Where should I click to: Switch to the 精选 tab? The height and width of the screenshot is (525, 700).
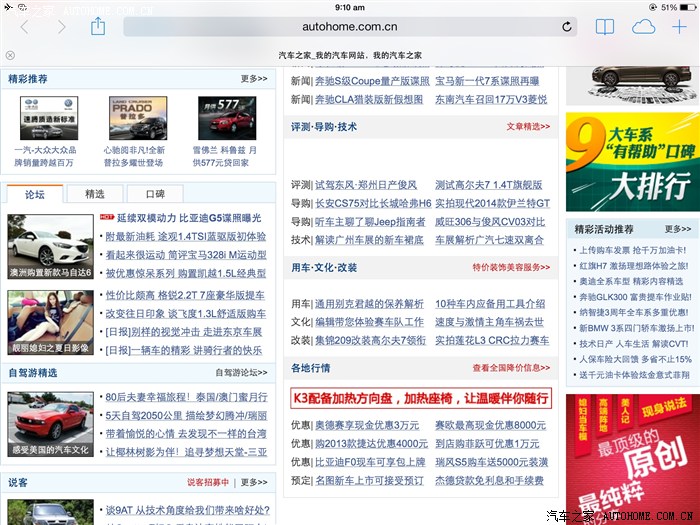pyautogui.click(x=94, y=194)
